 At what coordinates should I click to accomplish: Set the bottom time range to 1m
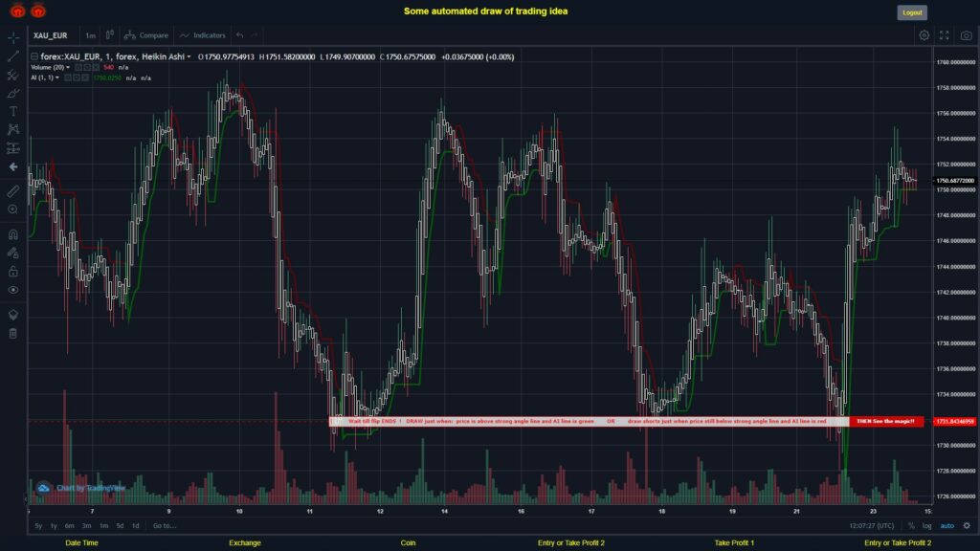point(103,526)
